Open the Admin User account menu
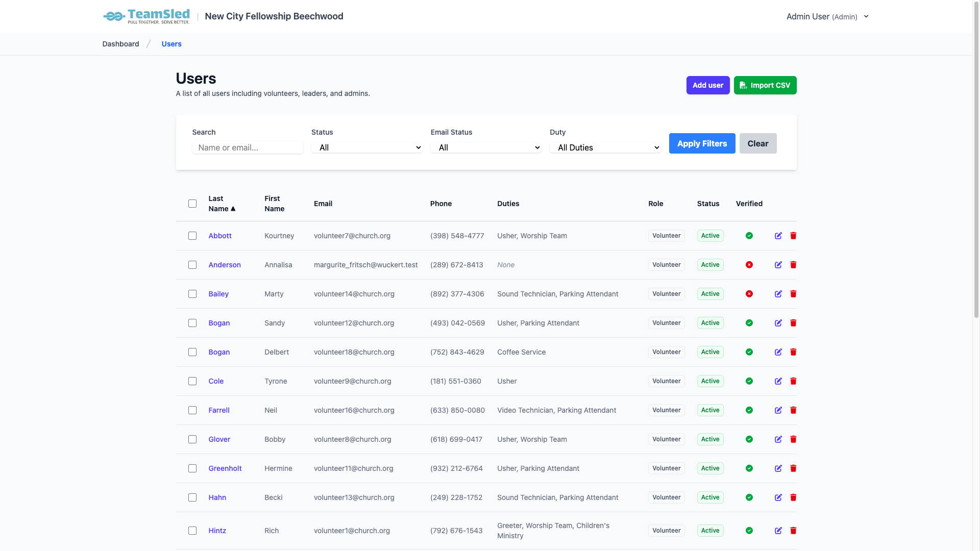 coord(827,16)
